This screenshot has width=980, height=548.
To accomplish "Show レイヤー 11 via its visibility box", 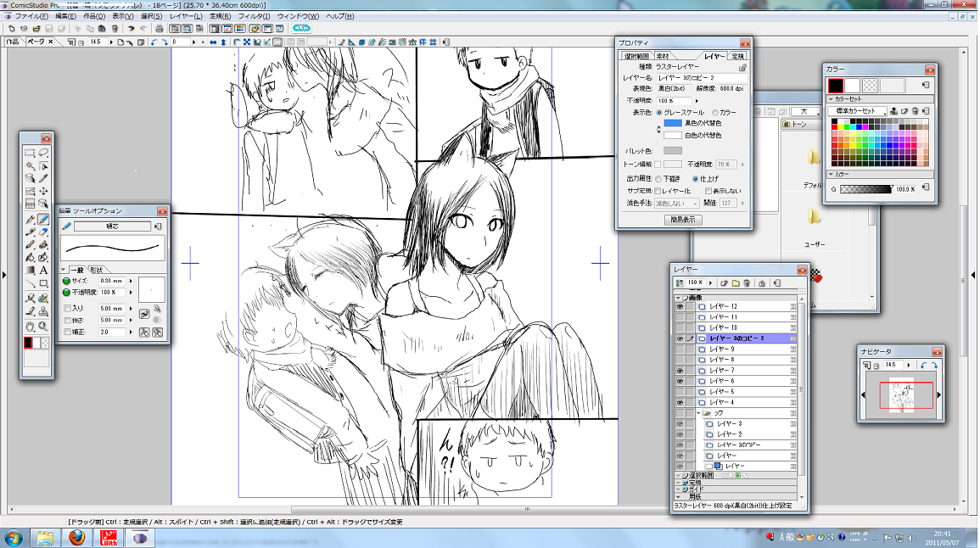I will 680,317.
